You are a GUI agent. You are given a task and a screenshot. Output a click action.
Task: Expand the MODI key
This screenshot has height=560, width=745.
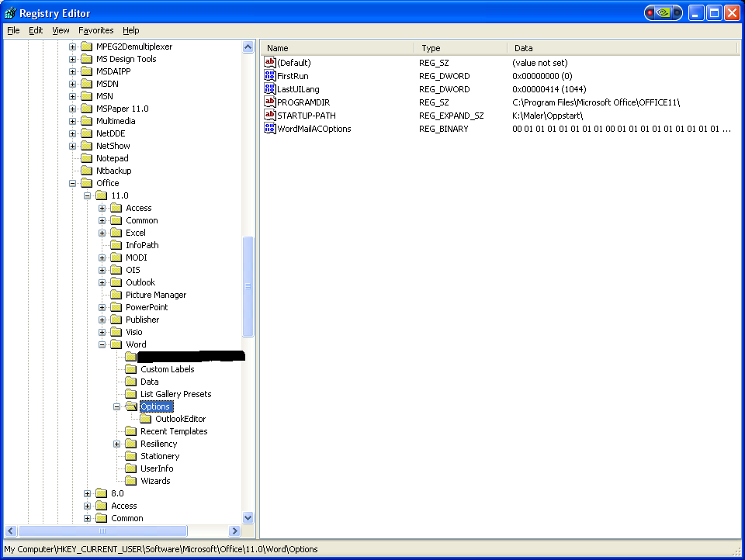coord(102,258)
